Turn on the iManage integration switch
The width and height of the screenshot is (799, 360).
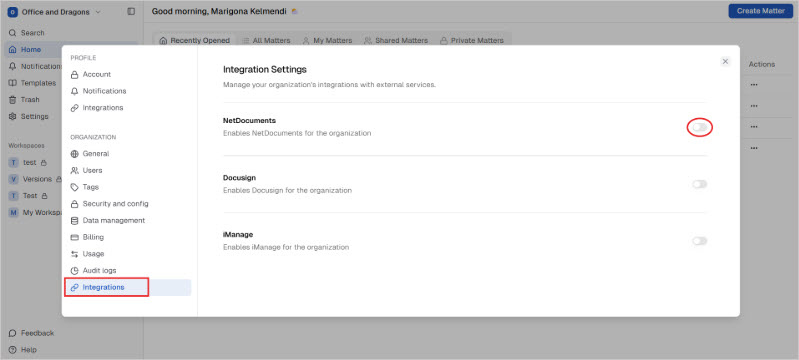click(x=700, y=241)
